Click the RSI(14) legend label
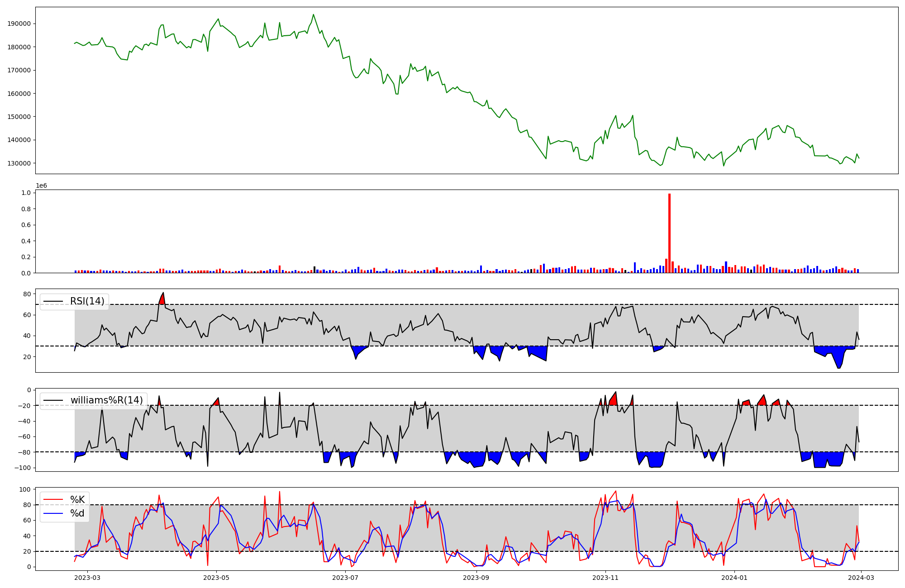The height and width of the screenshot is (588, 905). (x=87, y=301)
